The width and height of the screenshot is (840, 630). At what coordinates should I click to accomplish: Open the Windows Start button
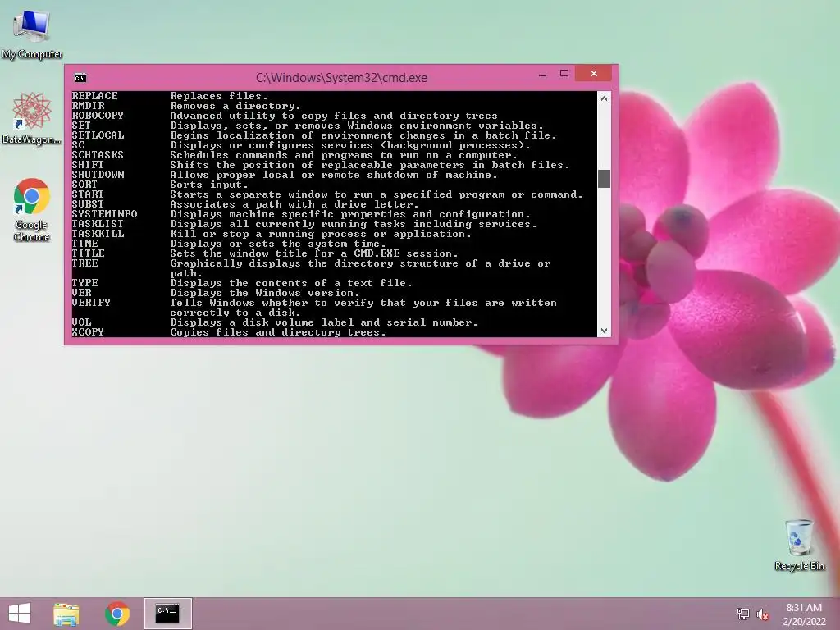[x=20, y=614]
